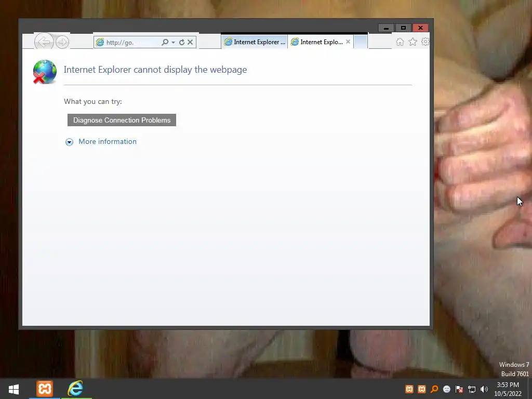
Task: Open Favorites with the star icon
Action: point(413,42)
